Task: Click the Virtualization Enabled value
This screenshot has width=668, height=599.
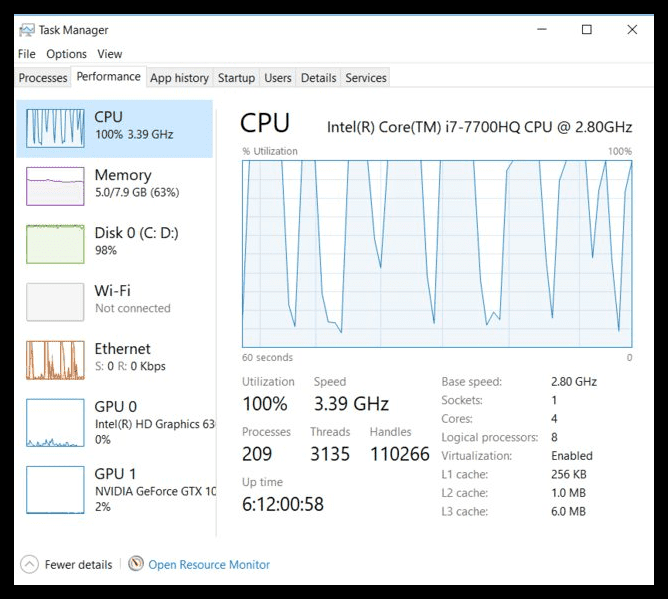Action: click(572, 456)
